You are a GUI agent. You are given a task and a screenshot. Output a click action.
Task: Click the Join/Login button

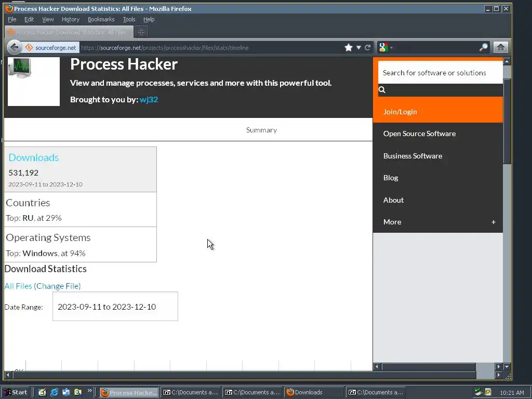(x=437, y=112)
